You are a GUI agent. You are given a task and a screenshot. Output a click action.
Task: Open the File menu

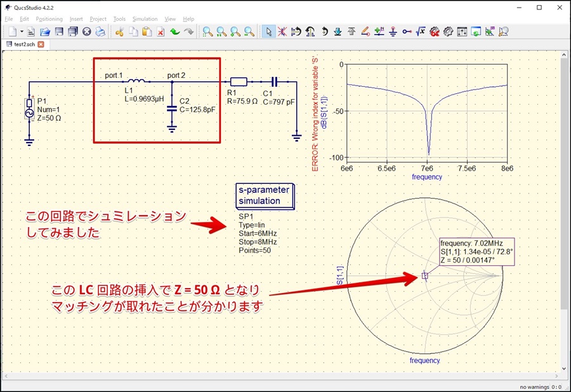pyautogui.click(x=9, y=19)
